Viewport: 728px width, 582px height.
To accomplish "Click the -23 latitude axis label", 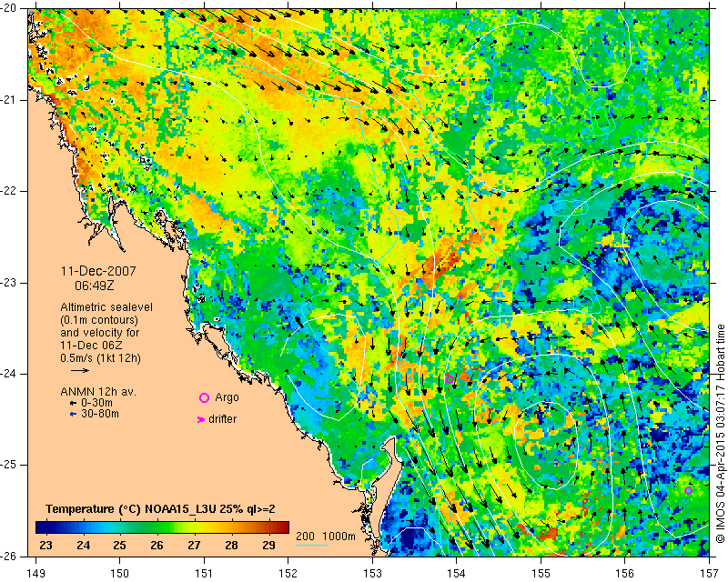I will pos(9,283).
